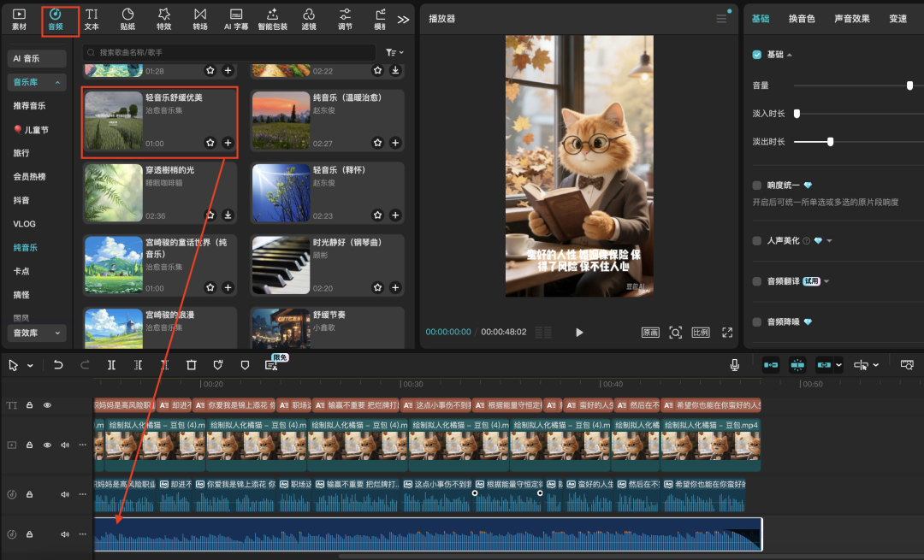Delete selected clip with trash icon

[192, 365]
